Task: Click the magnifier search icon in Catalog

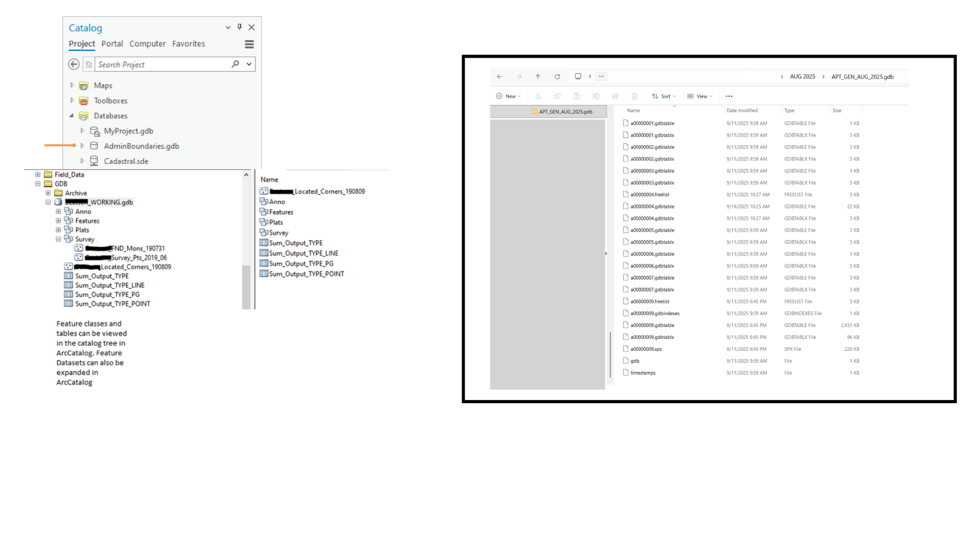Action: pos(235,64)
